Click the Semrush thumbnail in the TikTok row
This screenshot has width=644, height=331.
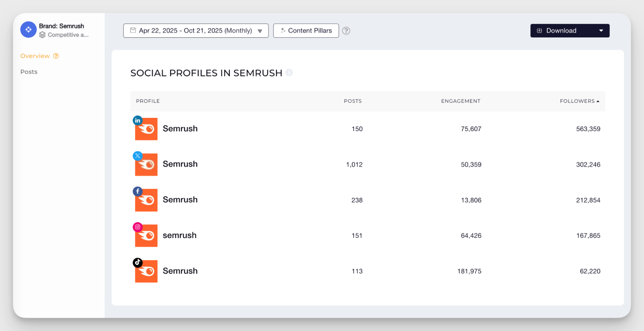(x=147, y=272)
